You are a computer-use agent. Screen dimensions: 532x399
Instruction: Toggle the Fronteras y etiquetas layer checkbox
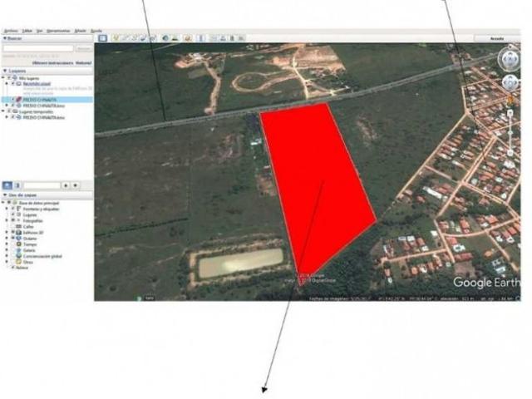[13, 209]
